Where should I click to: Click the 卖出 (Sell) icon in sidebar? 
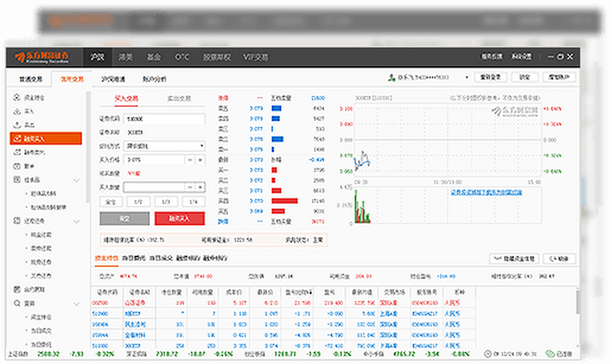17,125
